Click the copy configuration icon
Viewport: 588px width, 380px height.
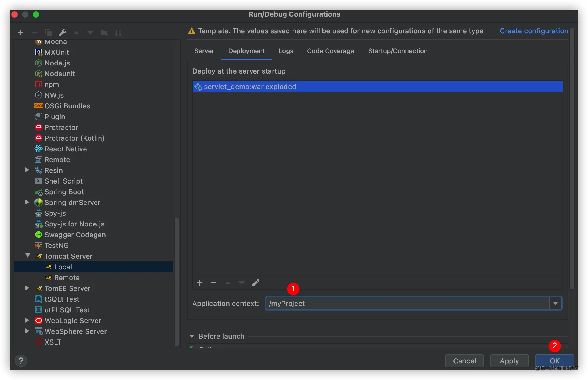click(x=48, y=33)
